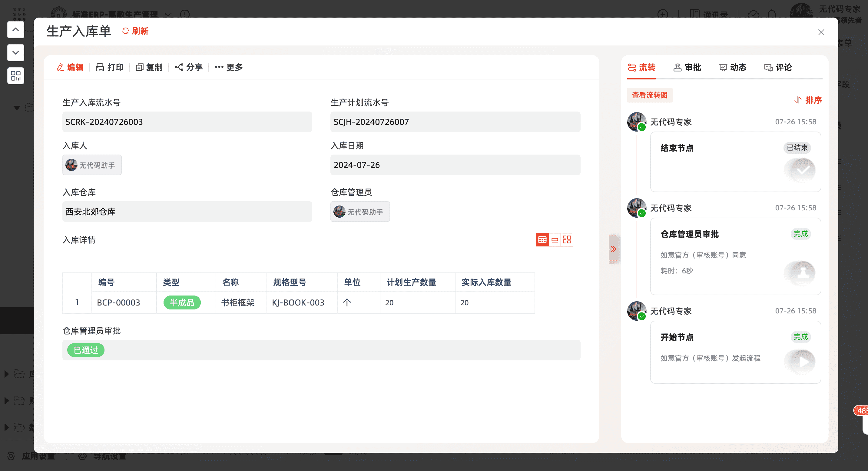Click the green 半成品 type tag
The width and height of the screenshot is (868, 471).
click(182, 302)
